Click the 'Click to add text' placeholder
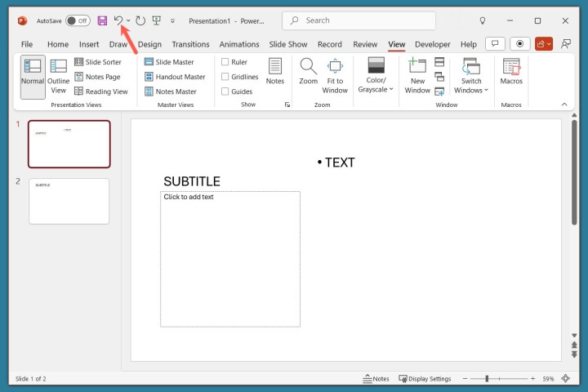The image size is (588, 392). [230, 259]
